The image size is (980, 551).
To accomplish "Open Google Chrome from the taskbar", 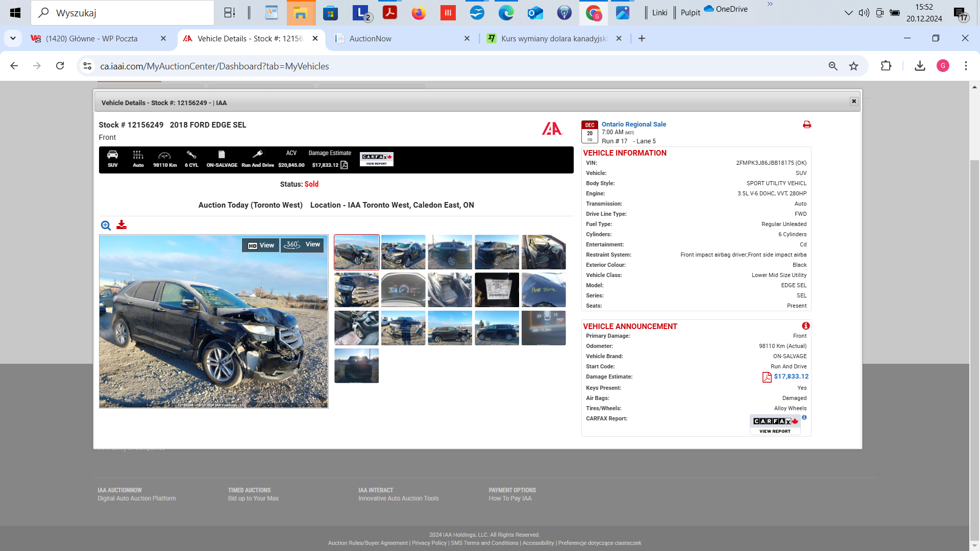I will (594, 13).
